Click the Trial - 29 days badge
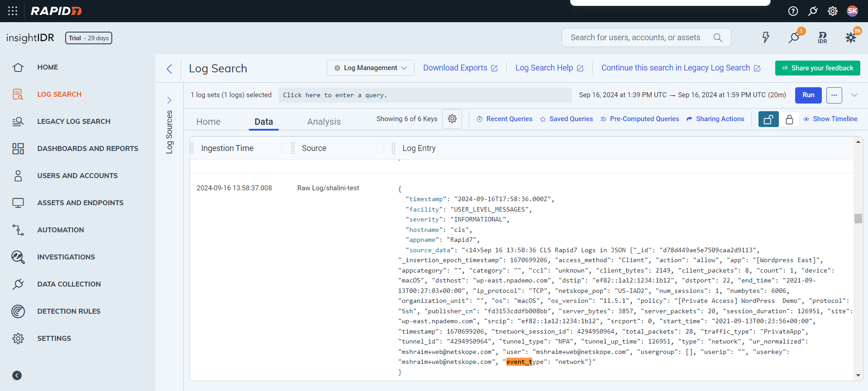Image resolution: width=868 pixels, height=391 pixels. [89, 38]
